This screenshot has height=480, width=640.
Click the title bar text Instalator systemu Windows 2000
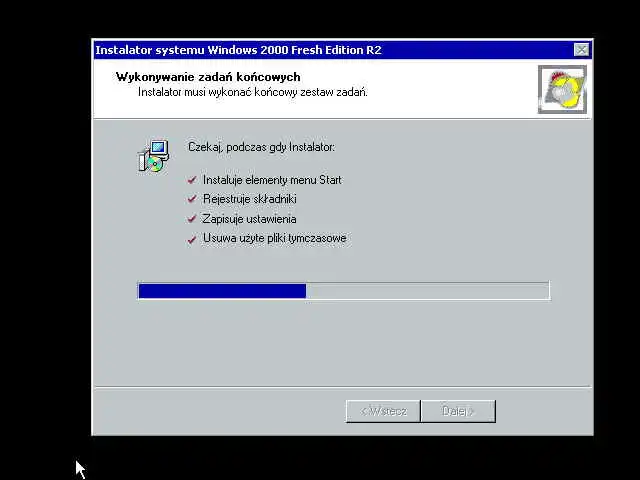coord(238,50)
